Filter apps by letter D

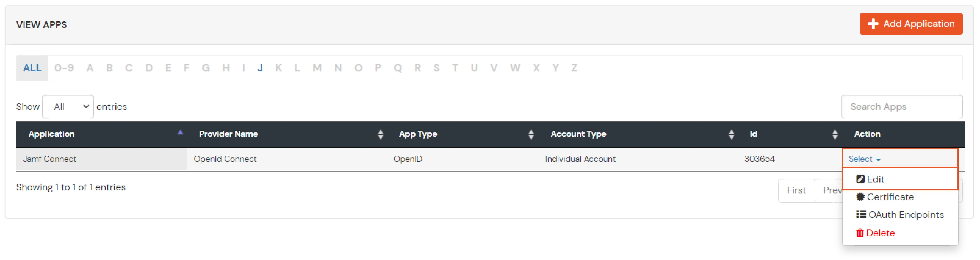pos(149,68)
